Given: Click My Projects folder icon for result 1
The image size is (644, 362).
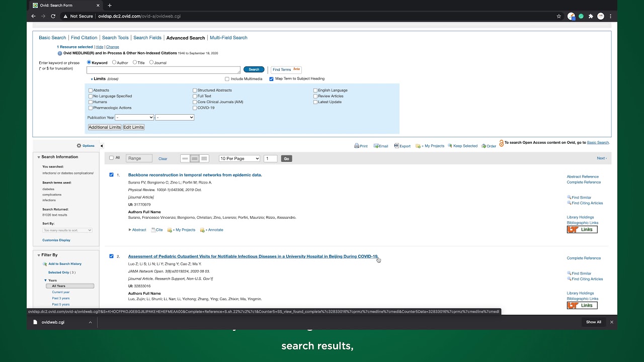Looking at the screenshot, I should pyautogui.click(x=170, y=230).
